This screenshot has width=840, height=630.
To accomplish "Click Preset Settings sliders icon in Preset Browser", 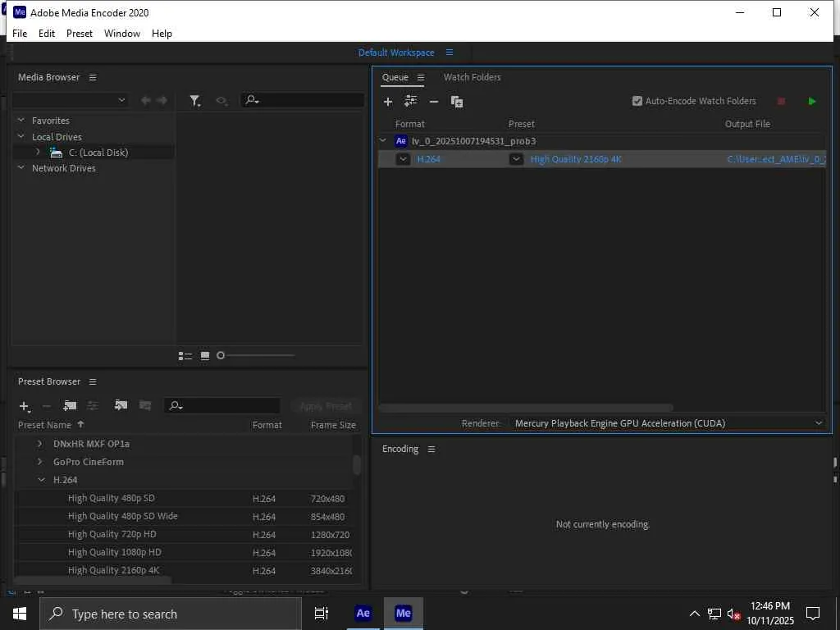I will (x=94, y=406).
